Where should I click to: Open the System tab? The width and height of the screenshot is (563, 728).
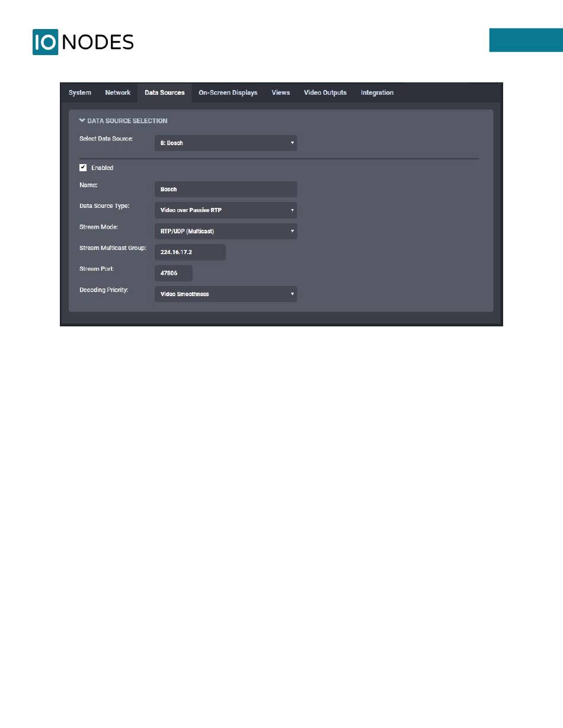80,92
